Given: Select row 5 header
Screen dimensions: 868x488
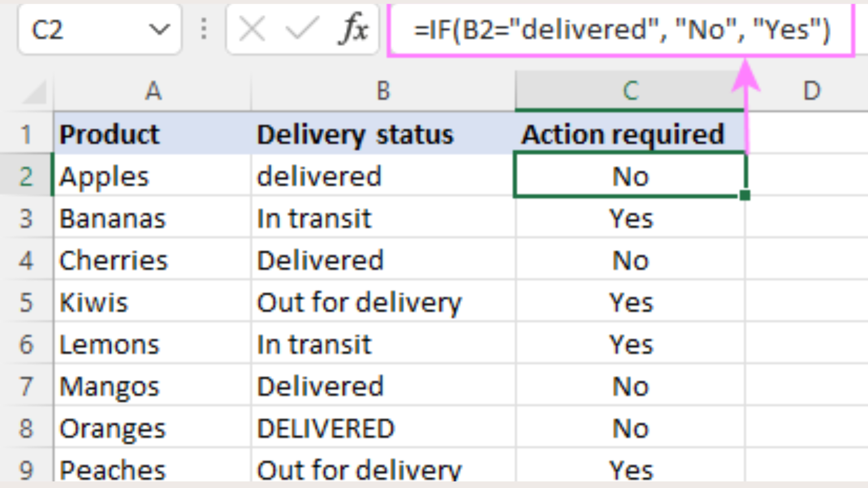Looking at the screenshot, I should [26, 302].
